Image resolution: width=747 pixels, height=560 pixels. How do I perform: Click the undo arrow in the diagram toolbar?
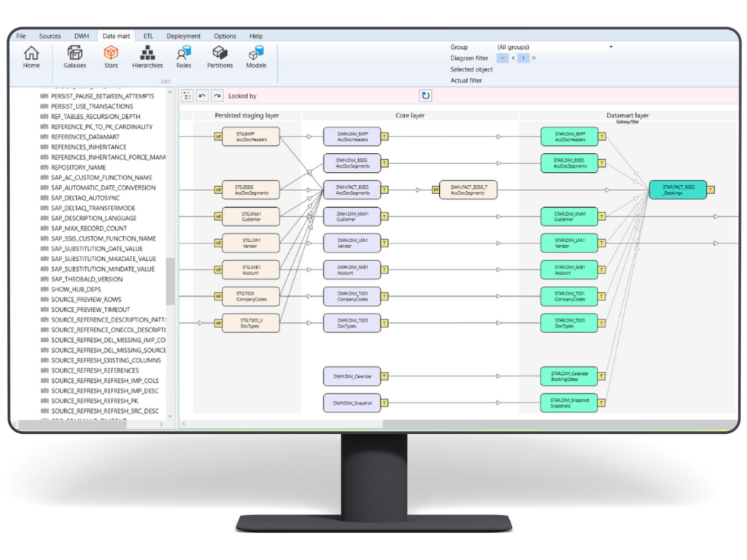(202, 96)
